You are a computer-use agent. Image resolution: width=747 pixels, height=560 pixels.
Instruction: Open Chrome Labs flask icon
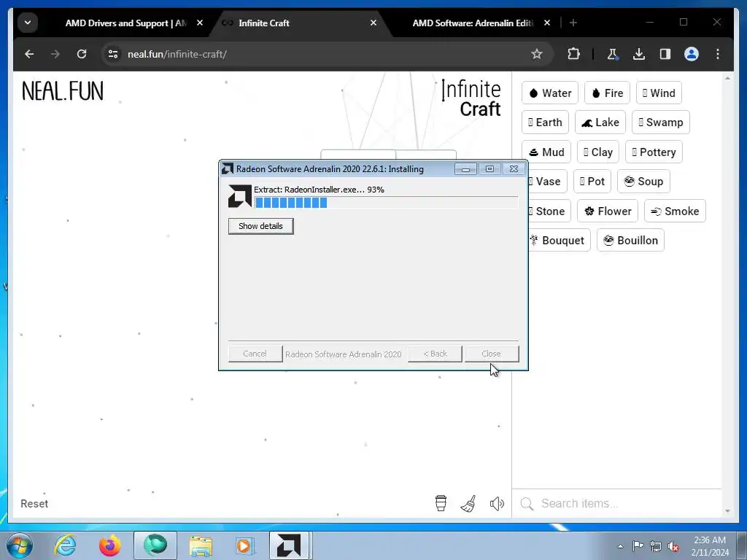point(613,54)
